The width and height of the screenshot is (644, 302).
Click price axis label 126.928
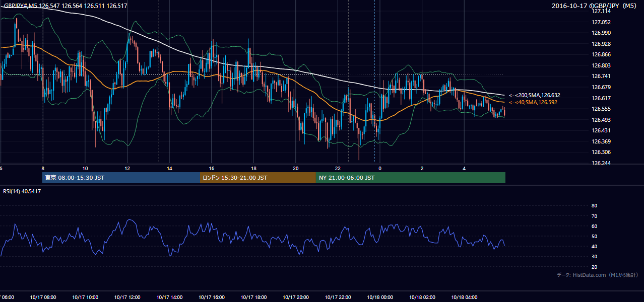pos(601,44)
